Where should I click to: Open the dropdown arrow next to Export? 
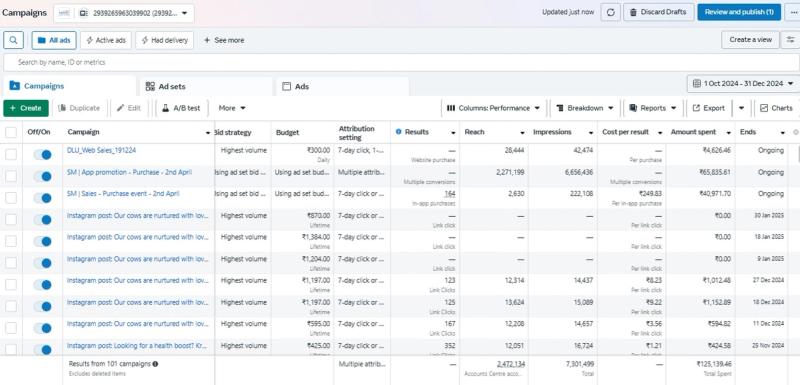741,108
